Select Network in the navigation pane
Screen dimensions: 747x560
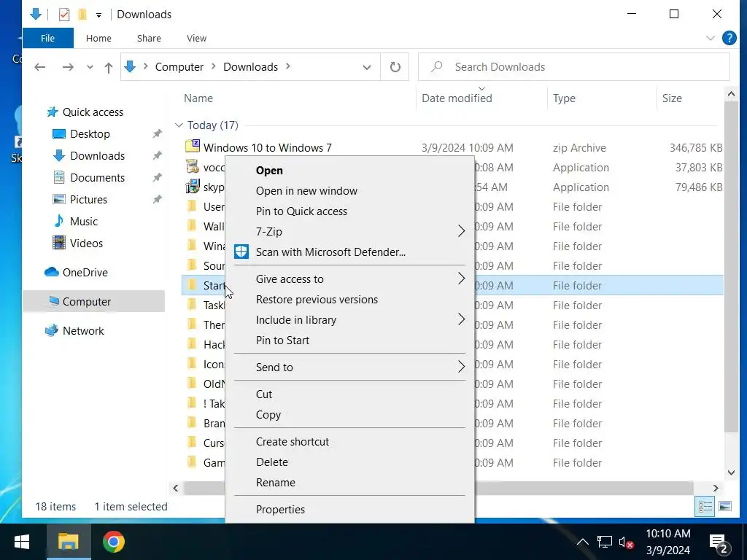coord(83,331)
